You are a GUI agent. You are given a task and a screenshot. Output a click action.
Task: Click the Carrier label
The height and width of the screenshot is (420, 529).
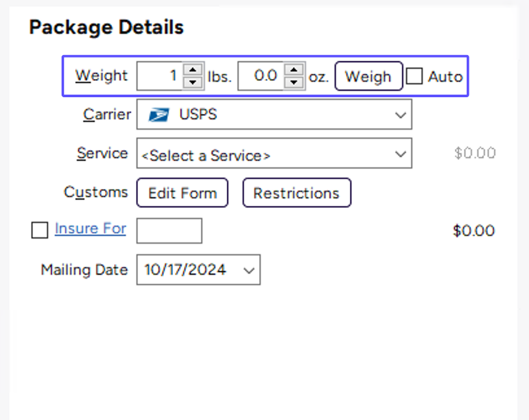click(107, 114)
